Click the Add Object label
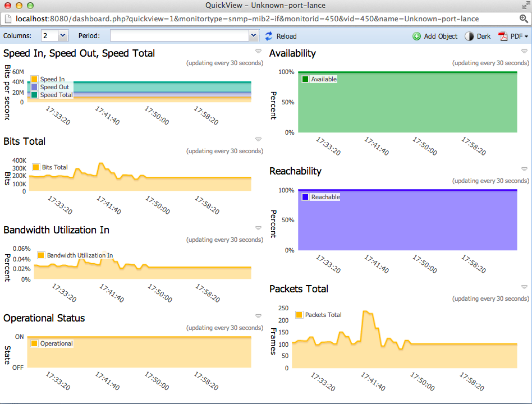Image resolution: width=532 pixels, height=404 pixels. [x=441, y=36]
